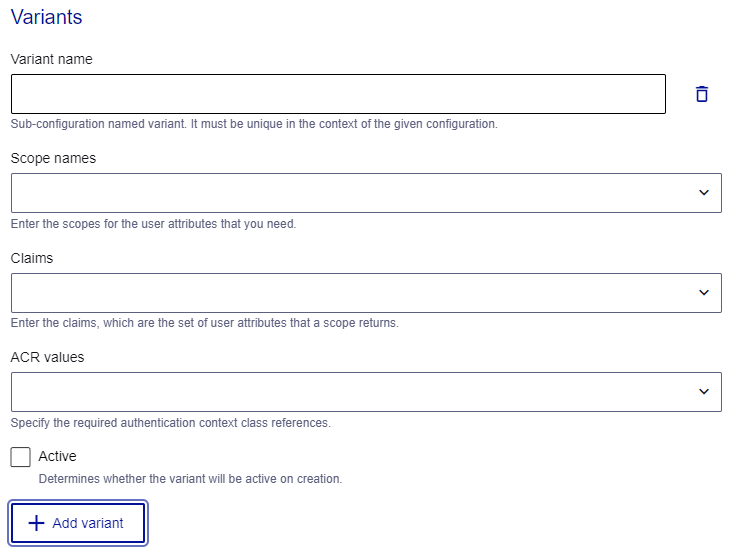Expand the Claims combo box
733x555 pixels.
(350, 292)
